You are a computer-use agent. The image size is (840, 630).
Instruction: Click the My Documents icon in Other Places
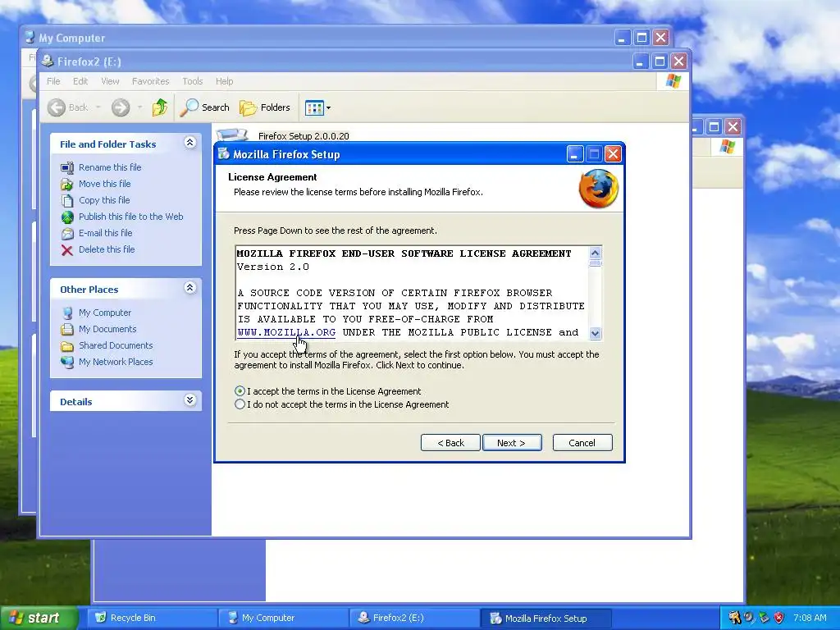click(x=67, y=330)
